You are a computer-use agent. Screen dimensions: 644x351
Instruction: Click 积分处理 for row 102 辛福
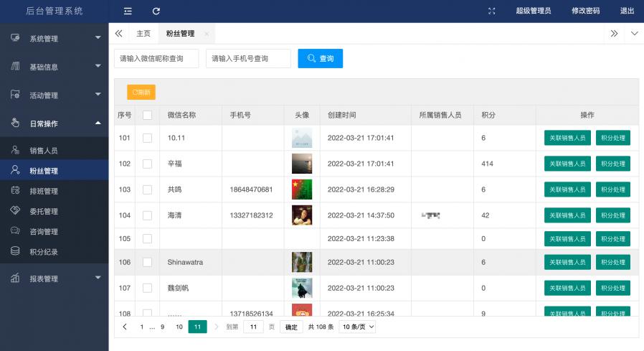(612, 164)
